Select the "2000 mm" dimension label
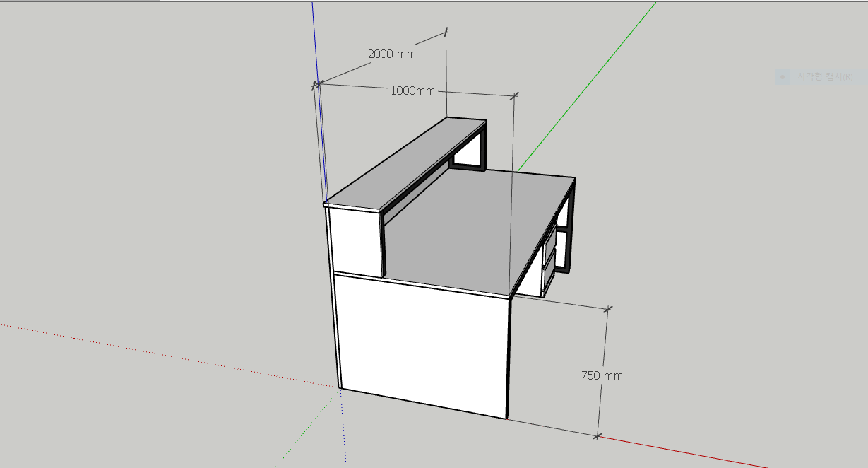The height and width of the screenshot is (468, 868). 392,54
